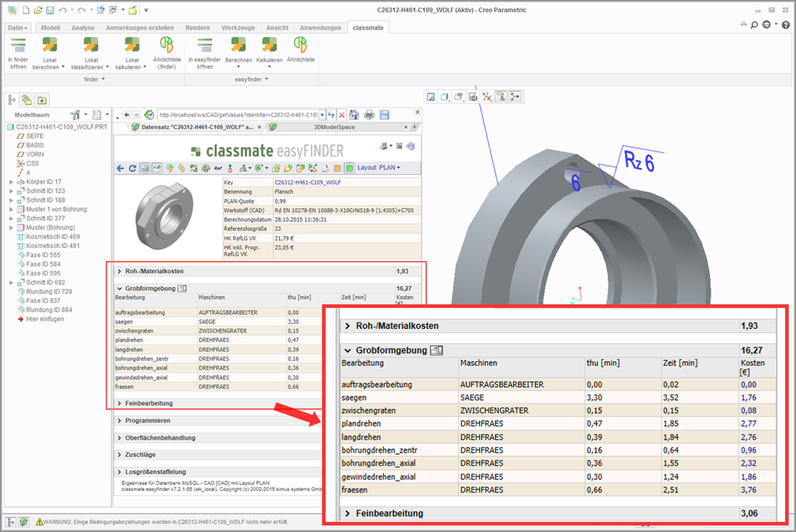This screenshot has width=796, height=532.
Task: Click the easyFINDER reload icon
Action: pyautogui.click(x=133, y=168)
